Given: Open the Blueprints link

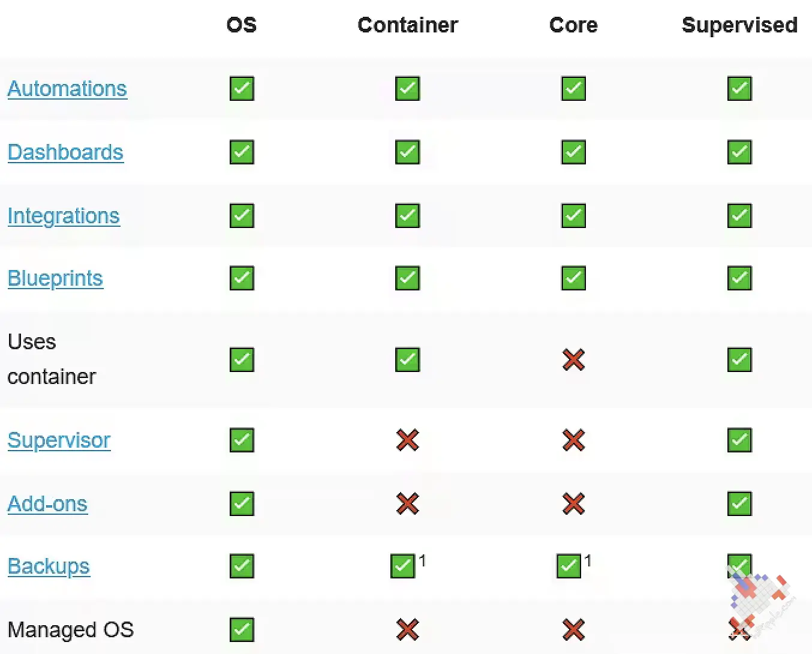Looking at the screenshot, I should point(55,278).
